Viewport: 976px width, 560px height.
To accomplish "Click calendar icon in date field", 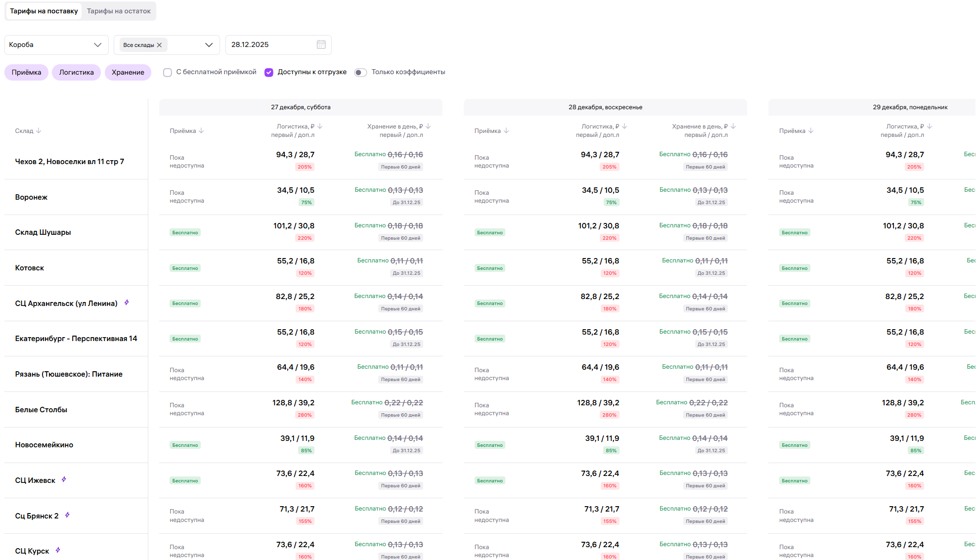I will pos(321,44).
